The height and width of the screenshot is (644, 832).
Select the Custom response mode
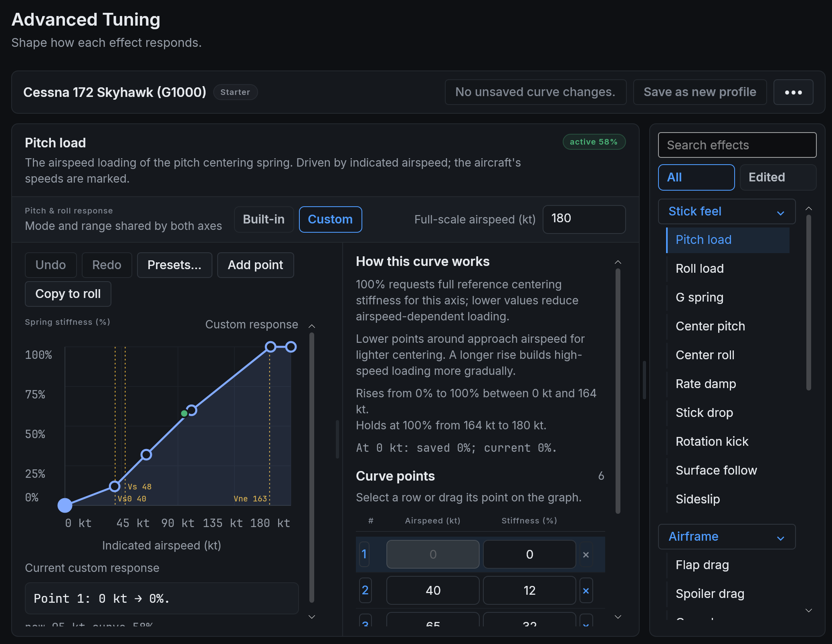330,219
